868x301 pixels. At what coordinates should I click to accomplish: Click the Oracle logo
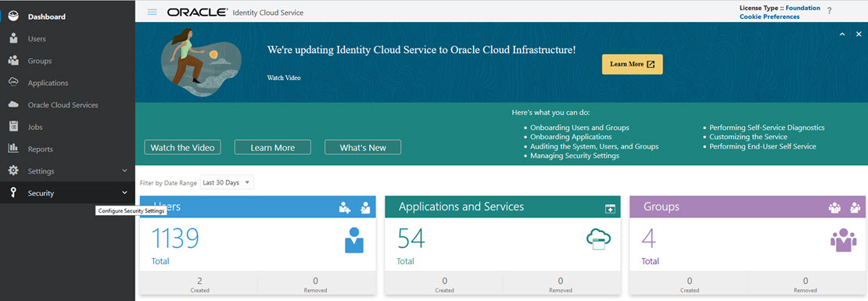[x=197, y=13]
